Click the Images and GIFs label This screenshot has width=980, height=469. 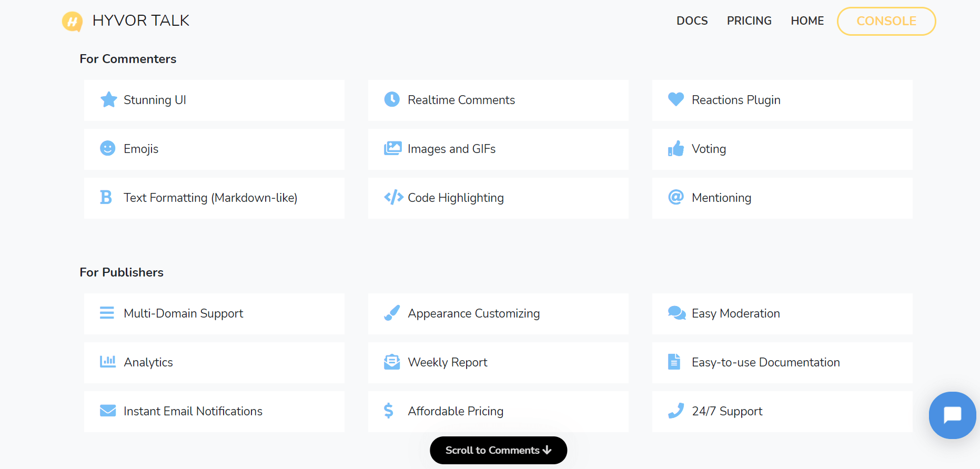click(x=451, y=149)
